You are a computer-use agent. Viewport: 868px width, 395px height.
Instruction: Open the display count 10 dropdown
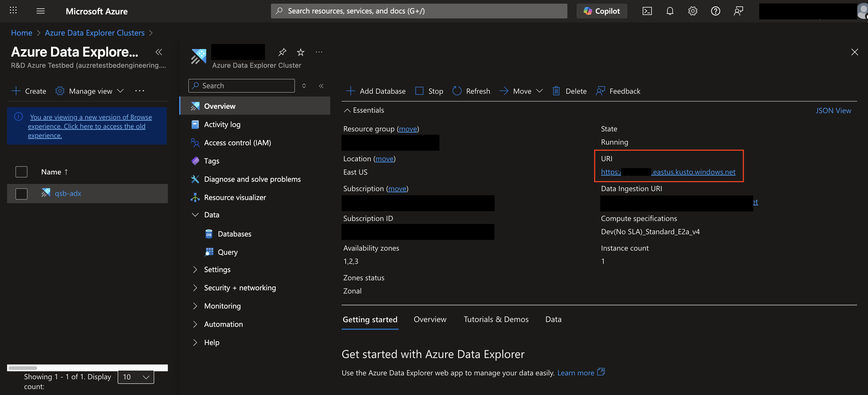[x=136, y=377]
